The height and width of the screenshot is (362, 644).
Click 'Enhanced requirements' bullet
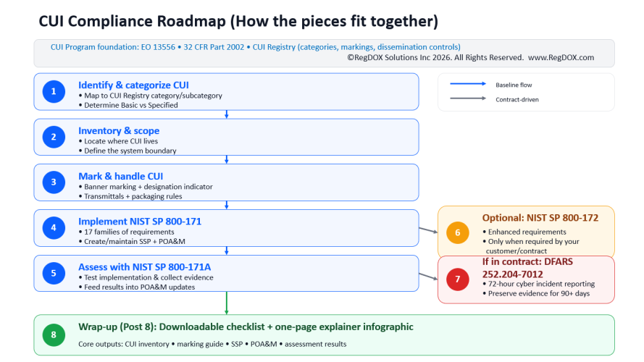pyautogui.click(x=524, y=232)
